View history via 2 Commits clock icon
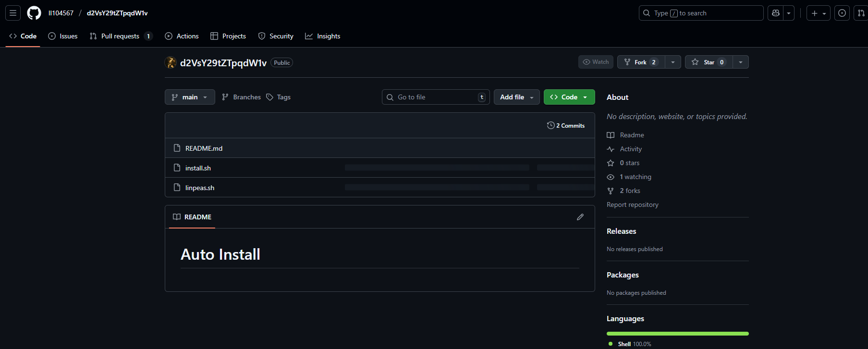 (551, 125)
